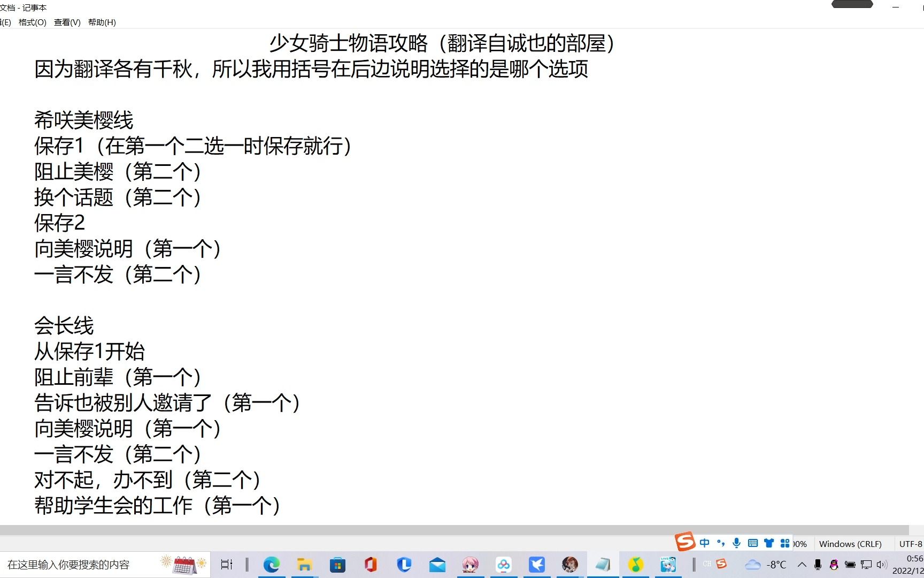
Task: Click the line starting 因为翻译各有千秋
Action: (x=311, y=69)
